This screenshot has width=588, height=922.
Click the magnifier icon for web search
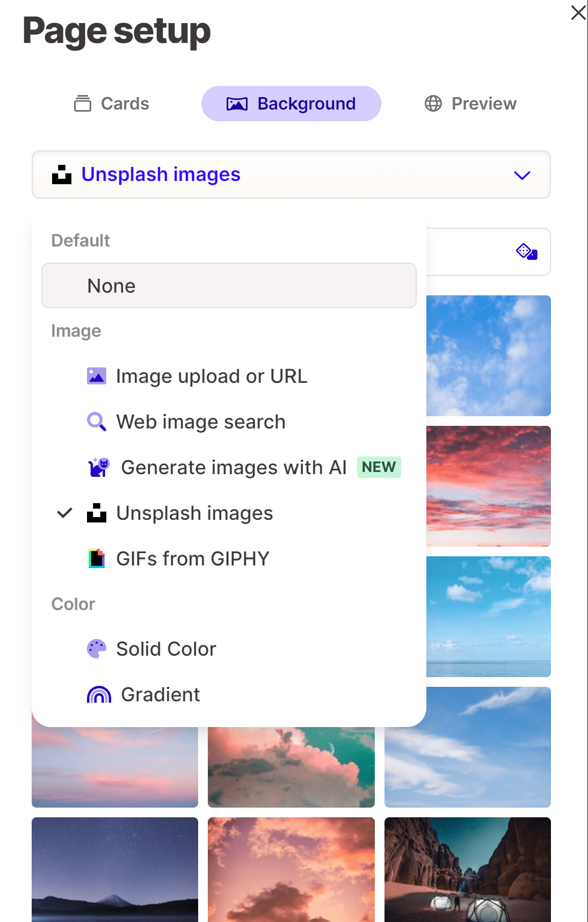[97, 422]
